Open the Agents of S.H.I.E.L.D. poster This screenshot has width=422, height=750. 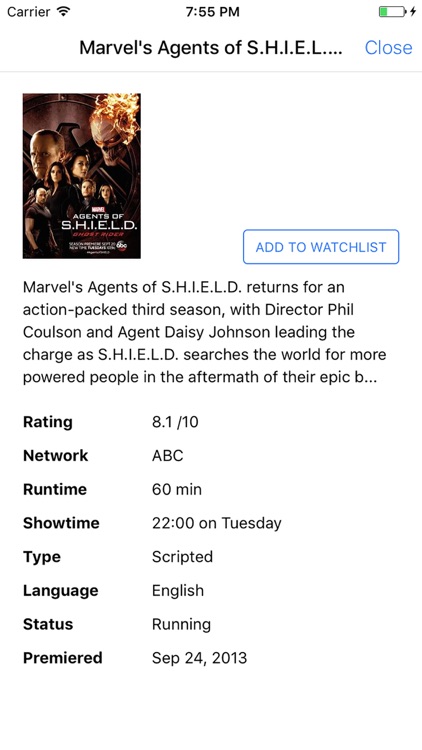pyautogui.click(x=82, y=176)
